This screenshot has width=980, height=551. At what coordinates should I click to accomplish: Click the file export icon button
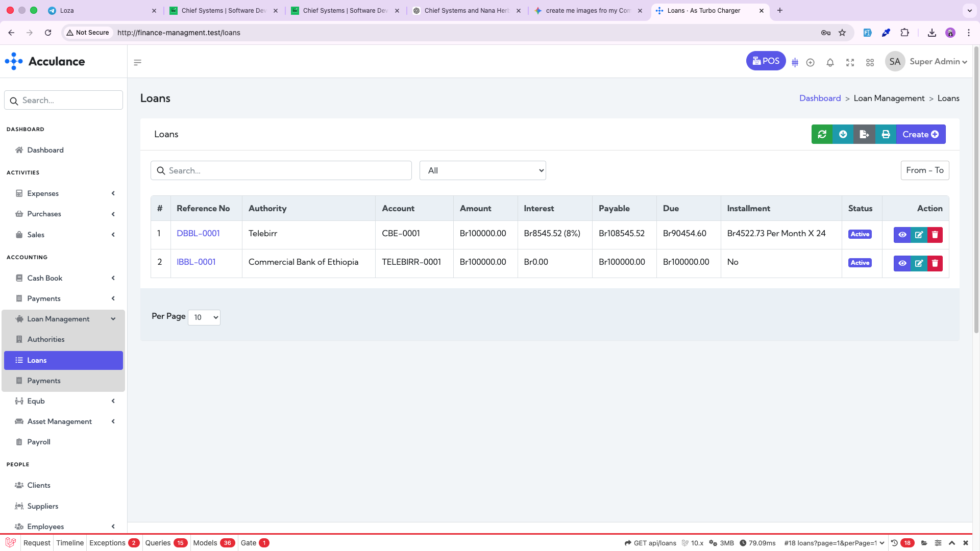pos(864,134)
